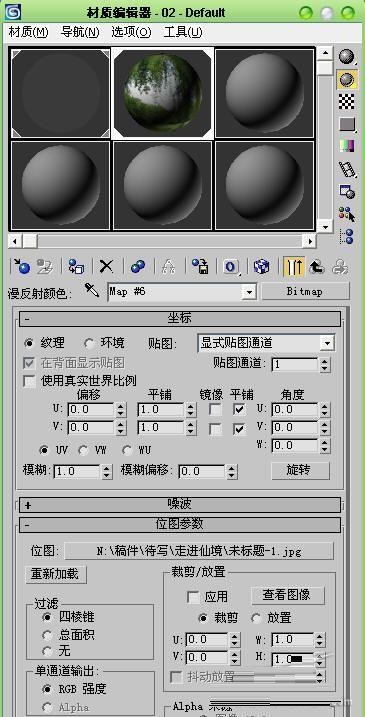The height and width of the screenshot is (717, 365).
Task: Select the WU radio button
Action: point(127,450)
